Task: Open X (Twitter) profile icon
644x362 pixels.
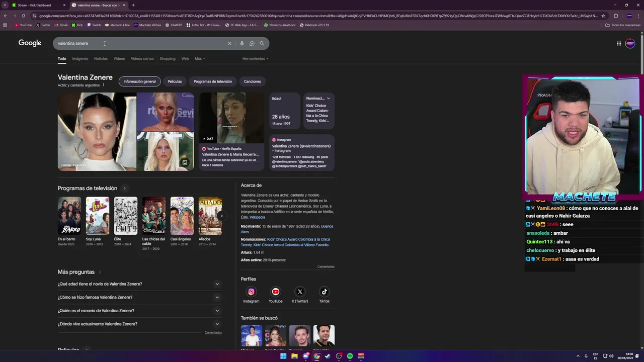Action: coord(300,292)
